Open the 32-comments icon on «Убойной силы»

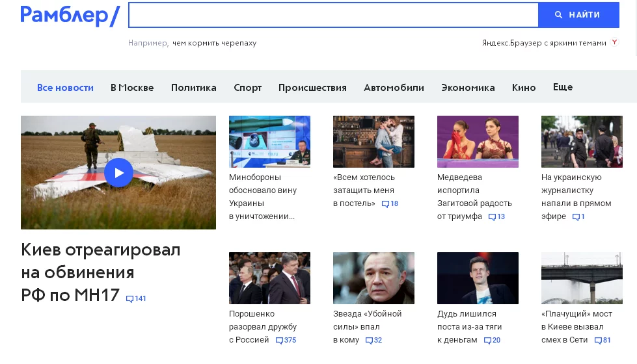[369, 341]
